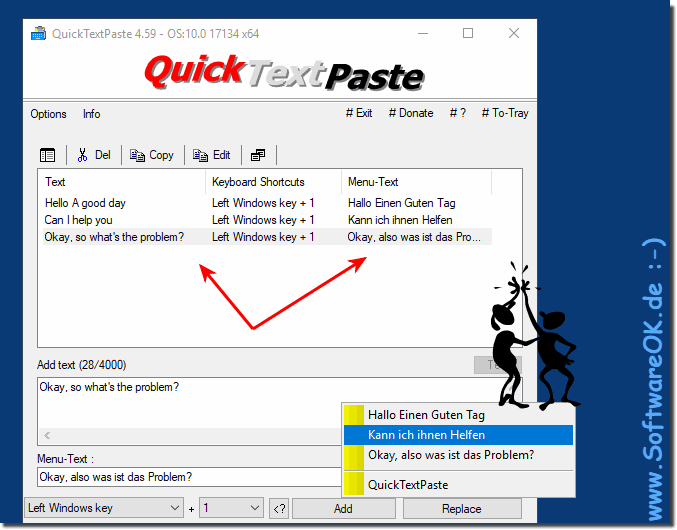Sort by Keyboard Shortcuts column header
677x530 pixels.
[274, 182]
